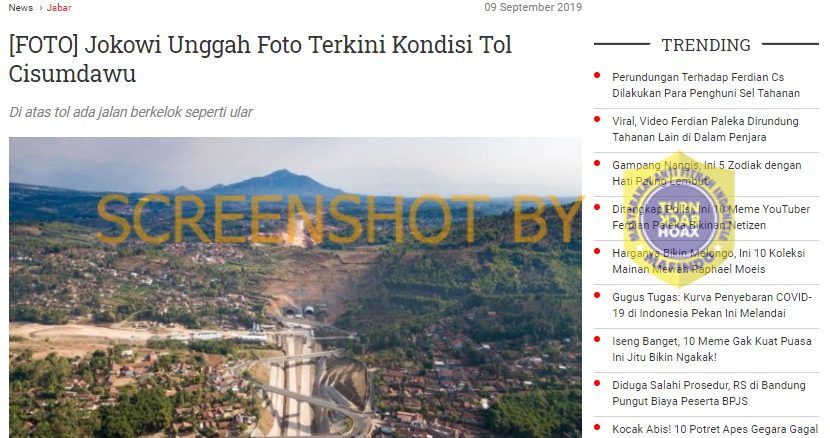Open trending story Gampang Nangis 5 Zodiak
This screenshot has width=830, height=438.
tap(707, 173)
